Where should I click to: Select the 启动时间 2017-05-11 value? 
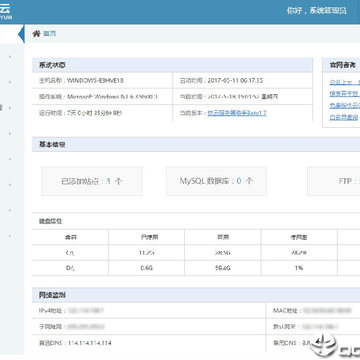(x=235, y=81)
